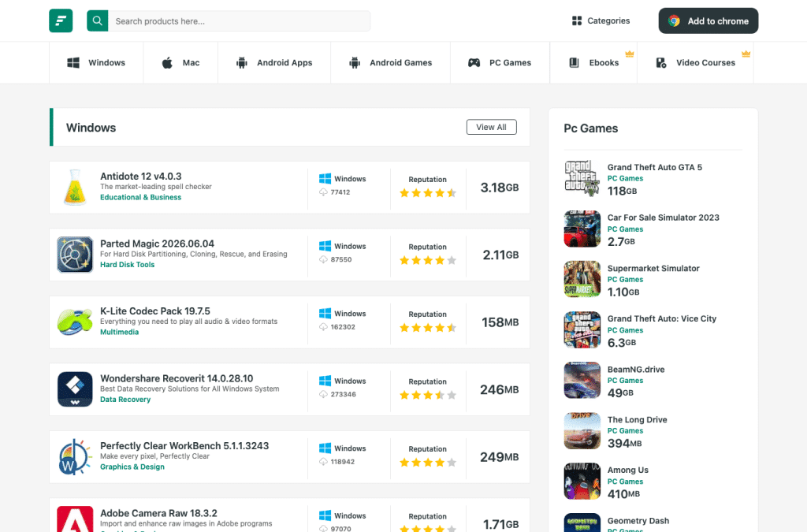Click the Antidote 12 flask icon

[x=75, y=188]
